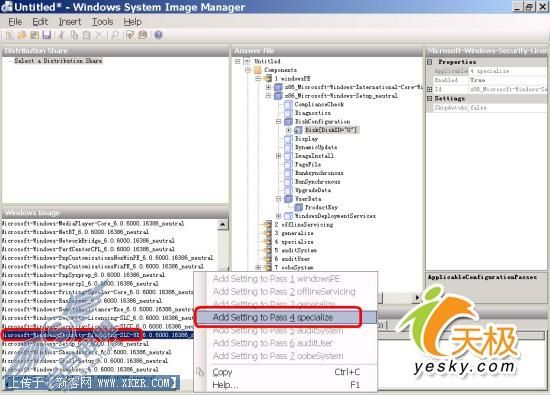Expand the x86_Microsoft-Windows-International-Core node
550x395 pixels.
pos(268,87)
